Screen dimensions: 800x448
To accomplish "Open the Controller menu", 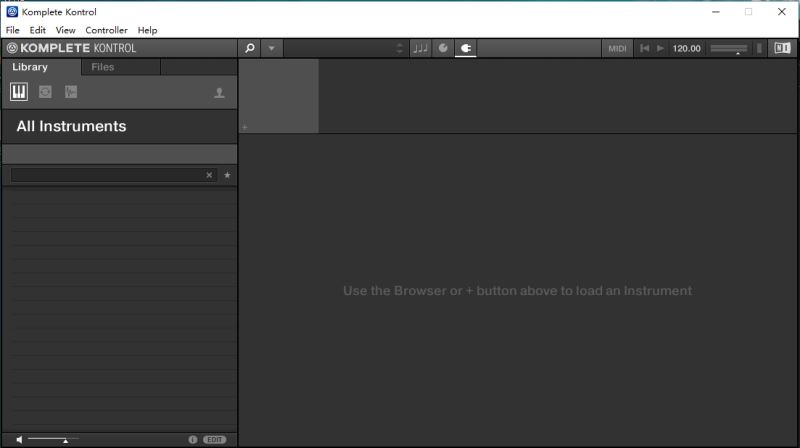I will [x=106, y=30].
